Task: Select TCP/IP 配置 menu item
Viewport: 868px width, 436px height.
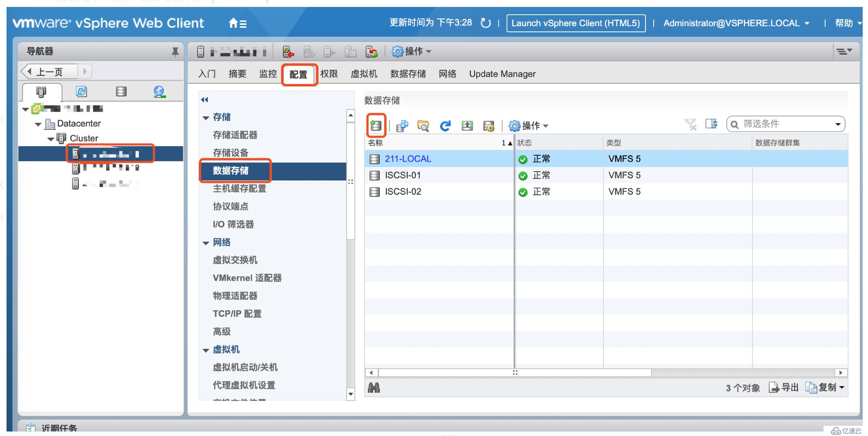Action: pos(237,314)
